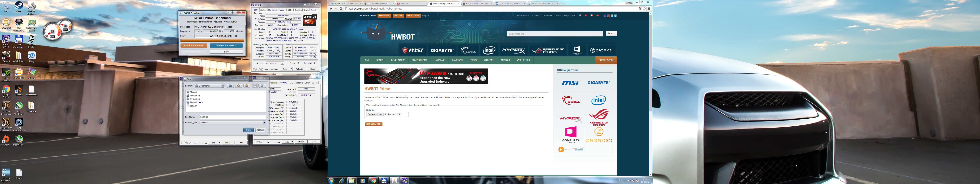The width and height of the screenshot is (980, 184).
Task: Switch to Caches tab in top CPU-Z
Action: [263, 10]
